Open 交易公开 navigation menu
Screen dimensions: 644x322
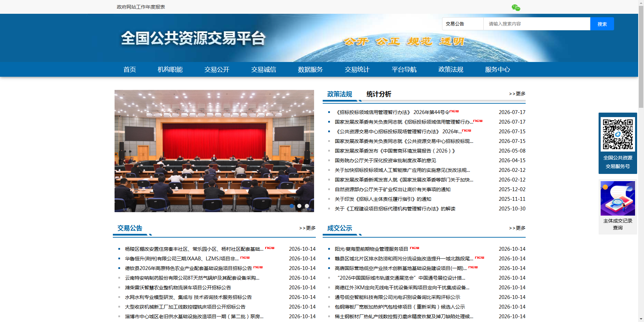coord(217,70)
